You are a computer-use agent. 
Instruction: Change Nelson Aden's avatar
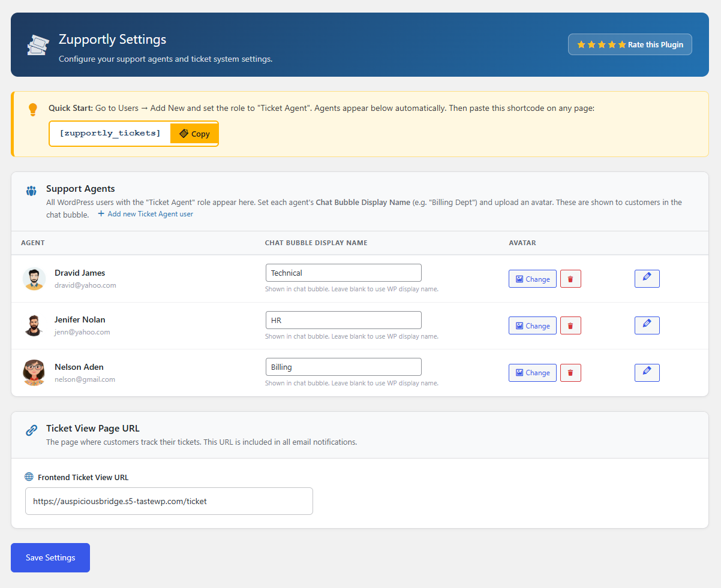532,372
